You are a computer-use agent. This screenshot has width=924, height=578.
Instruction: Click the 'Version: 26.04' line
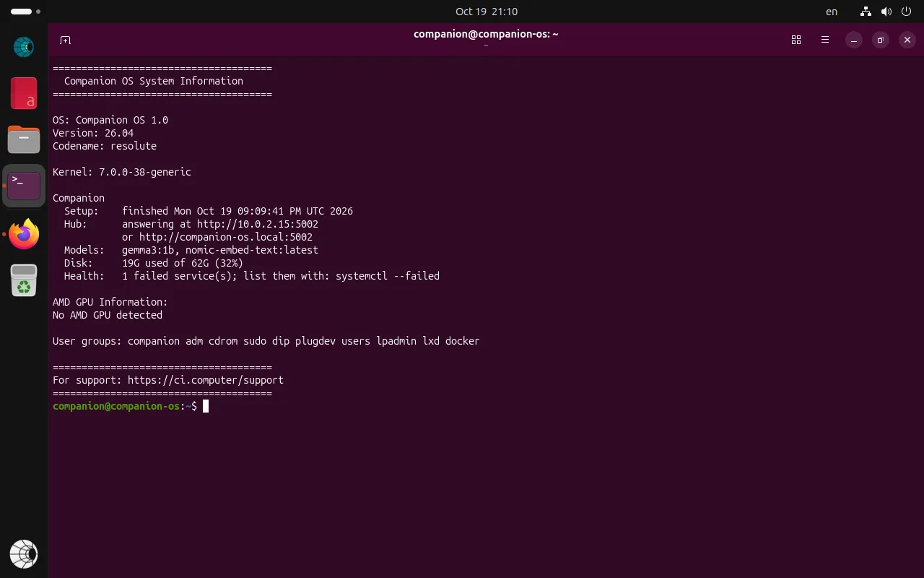[x=93, y=133]
